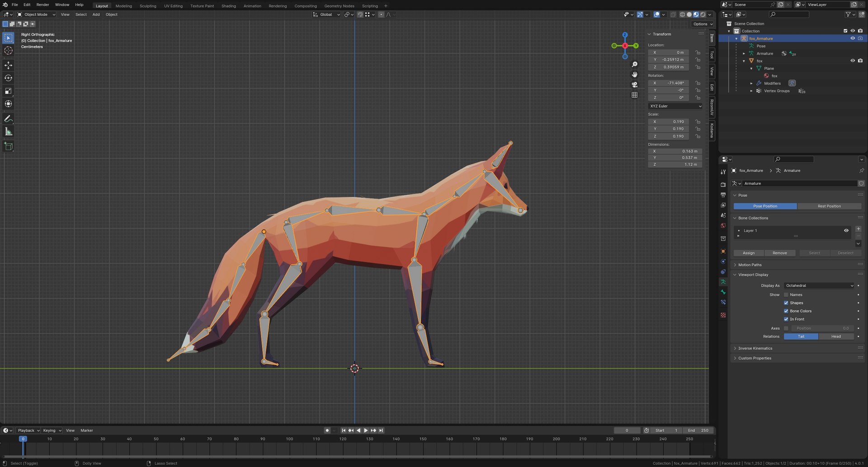
Task: Activate the Move tool
Action: pos(8,65)
